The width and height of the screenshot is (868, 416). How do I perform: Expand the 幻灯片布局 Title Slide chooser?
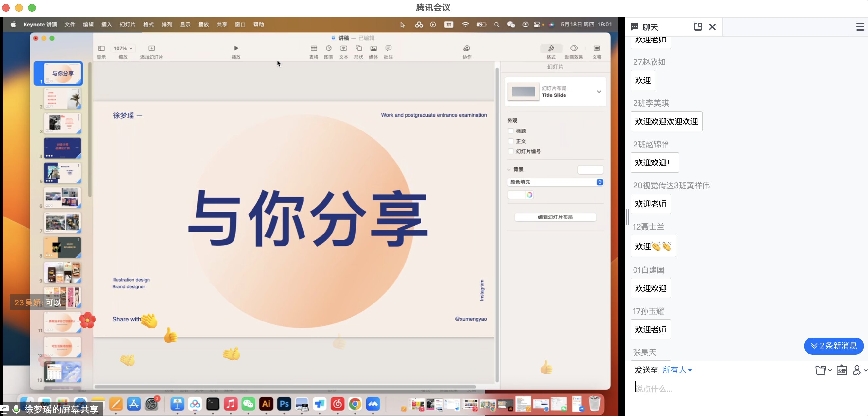pyautogui.click(x=599, y=92)
